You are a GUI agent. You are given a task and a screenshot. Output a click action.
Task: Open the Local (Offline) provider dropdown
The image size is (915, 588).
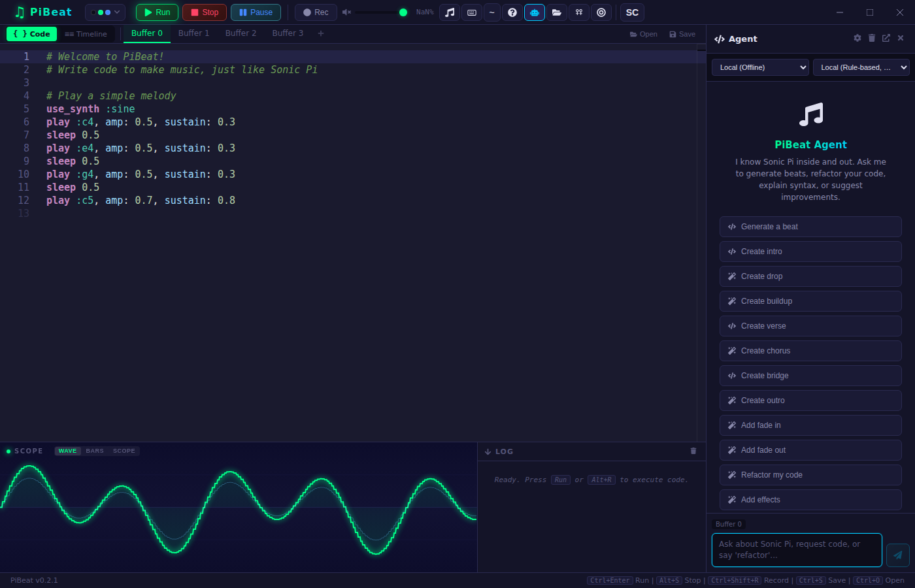point(760,67)
